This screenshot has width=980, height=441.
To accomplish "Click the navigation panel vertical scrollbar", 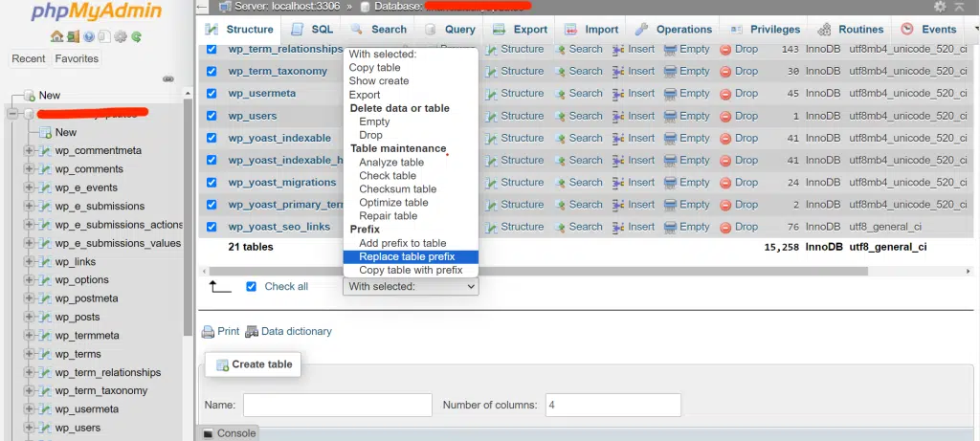I will 189,219.
